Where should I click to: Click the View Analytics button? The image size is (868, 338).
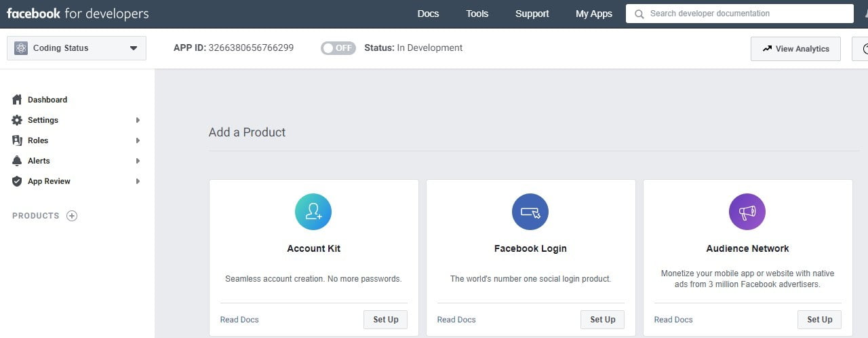coord(795,49)
